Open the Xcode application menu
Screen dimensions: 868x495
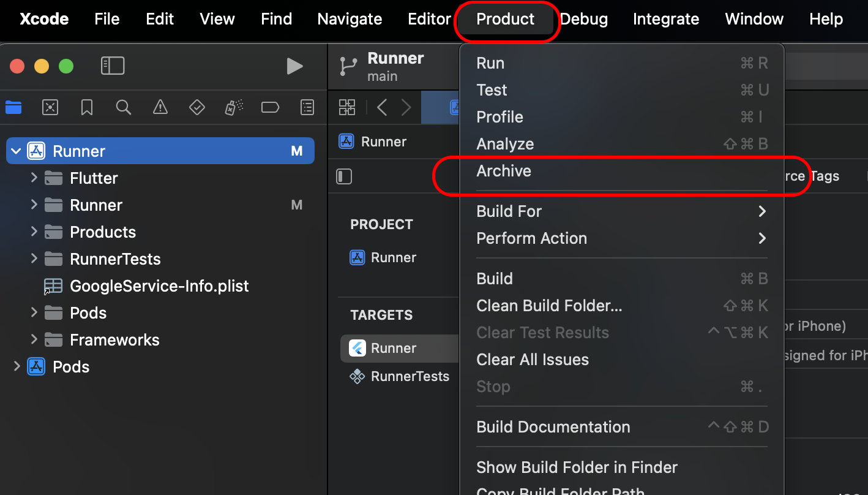click(x=44, y=20)
